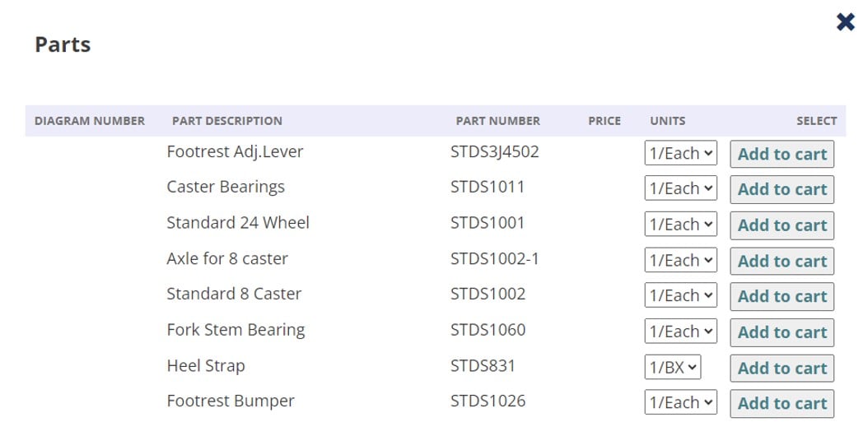Add Standard 24 Wheel to cart
This screenshot has width=868, height=436.
pos(782,225)
